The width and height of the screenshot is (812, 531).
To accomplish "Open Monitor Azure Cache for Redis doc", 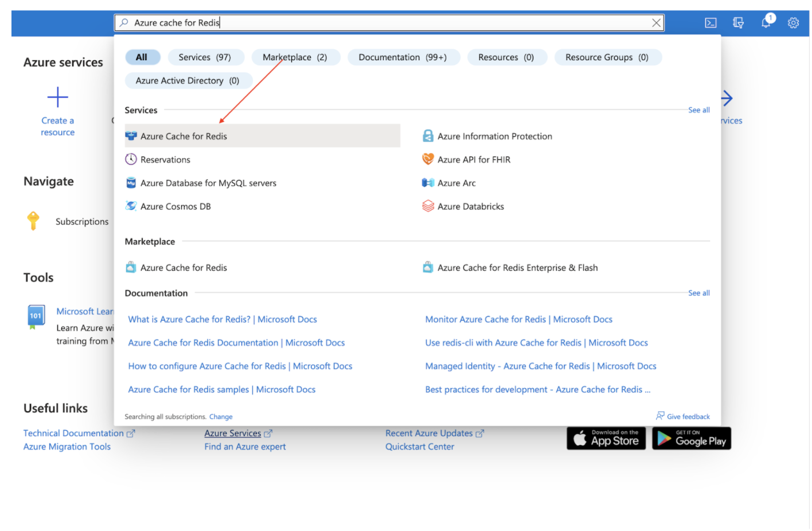I will tap(518, 319).
